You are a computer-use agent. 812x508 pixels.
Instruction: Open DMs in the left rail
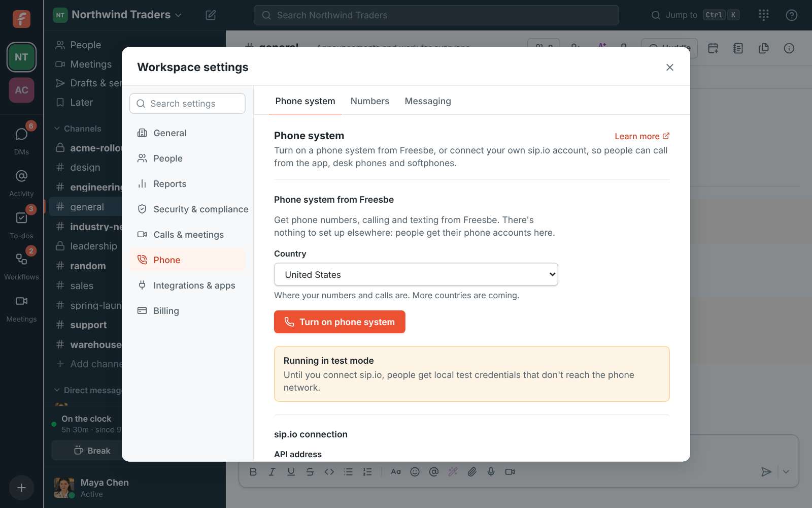point(21,140)
